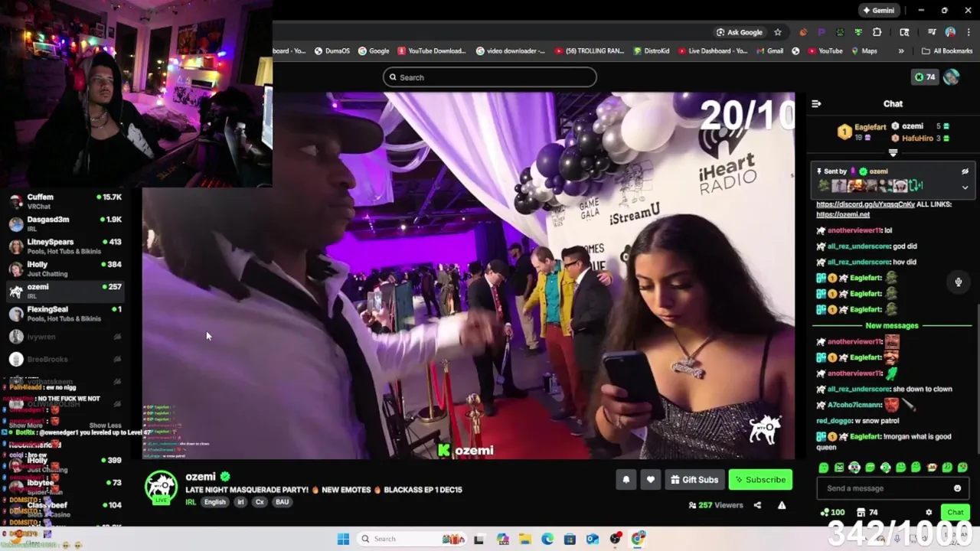The image size is (980, 551).
Task: Open offline channel BreeBrooks
Action: (65, 359)
